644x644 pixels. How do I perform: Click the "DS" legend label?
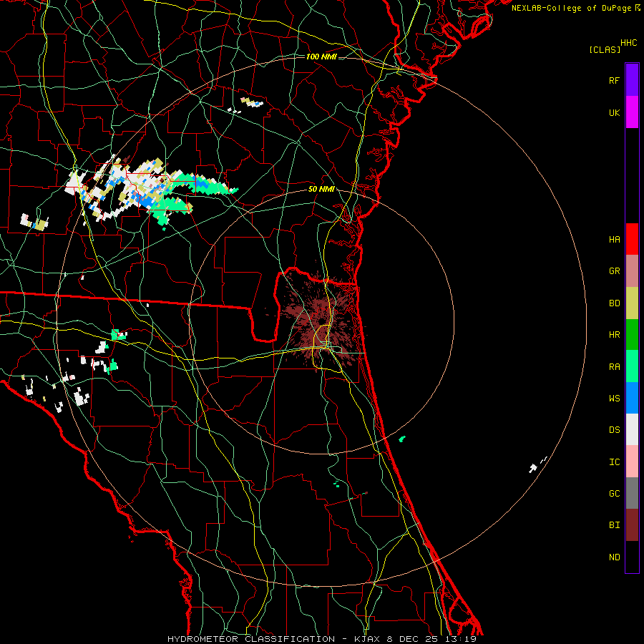pos(614,430)
